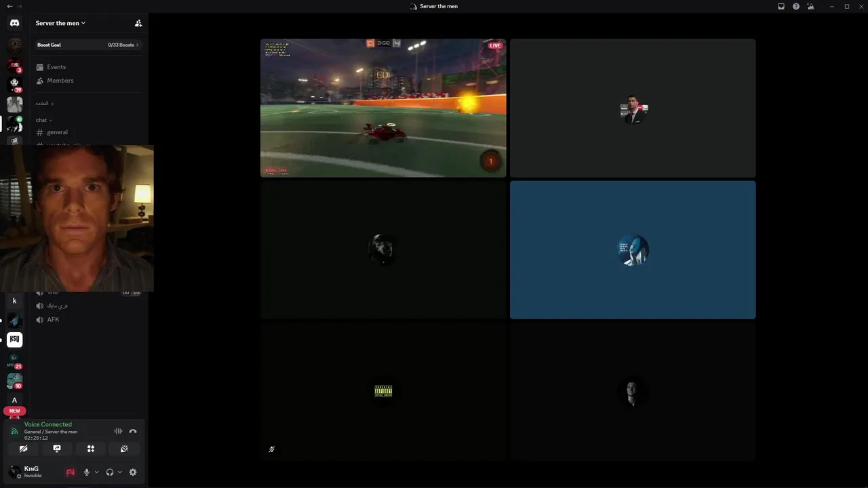Select the blue-highlighted participant tile
This screenshot has height=488, width=868.
pyautogui.click(x=633, y=249)
